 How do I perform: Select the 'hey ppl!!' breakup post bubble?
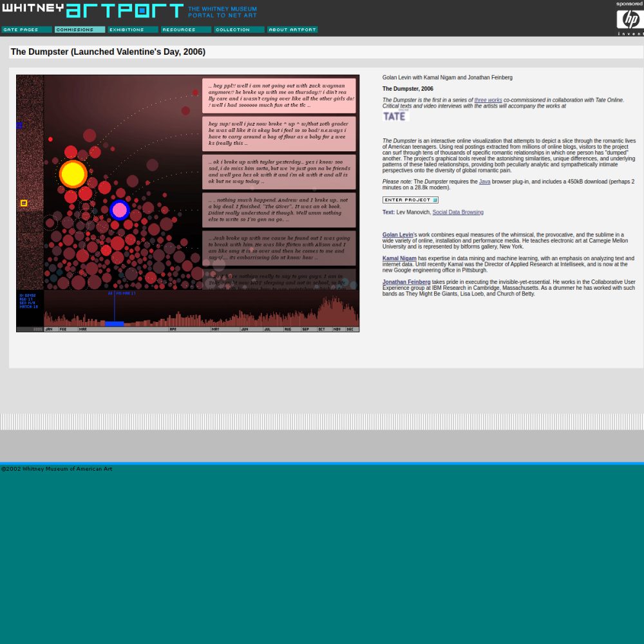point(279,96)
